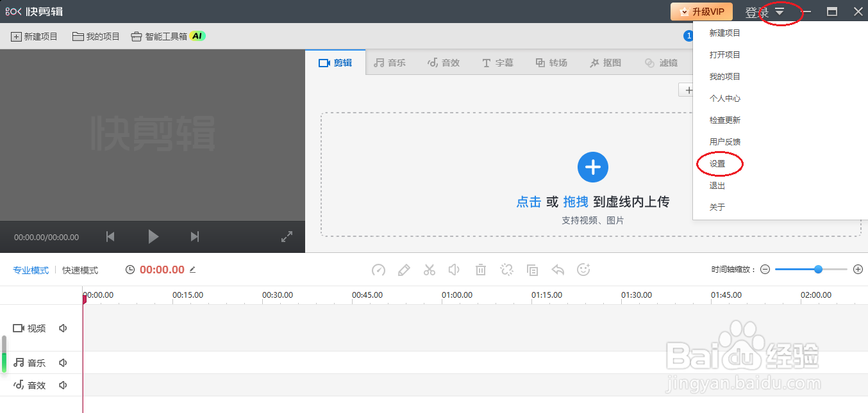Click the red playhead marker
This screenshot has width=868, height=413.
[x=84, y=298]
